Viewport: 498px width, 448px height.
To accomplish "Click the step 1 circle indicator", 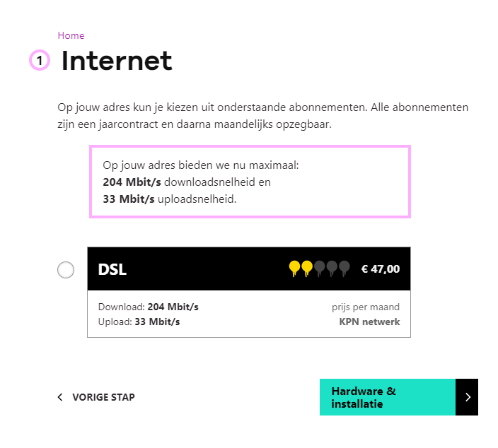I will [x=40, y=61].
